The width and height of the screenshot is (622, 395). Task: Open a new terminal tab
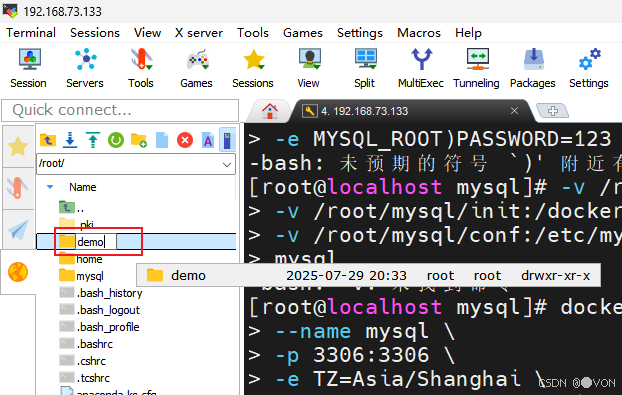(552, 111)
